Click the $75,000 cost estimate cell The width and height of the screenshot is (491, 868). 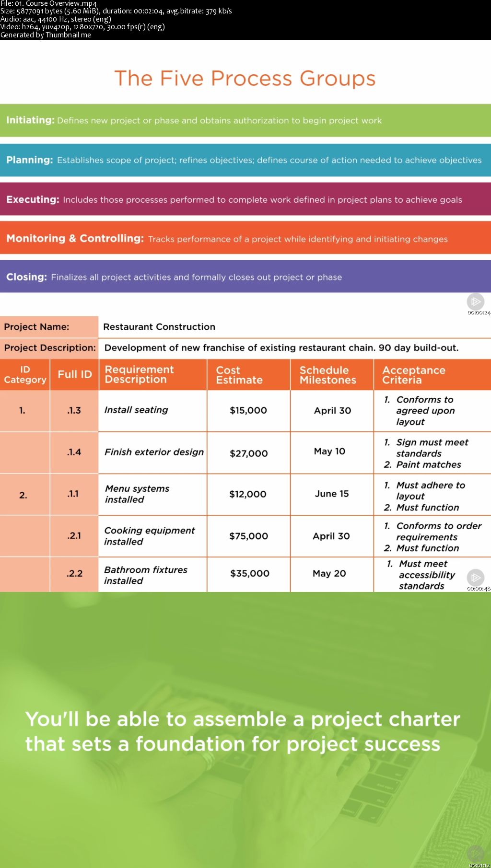249,536
